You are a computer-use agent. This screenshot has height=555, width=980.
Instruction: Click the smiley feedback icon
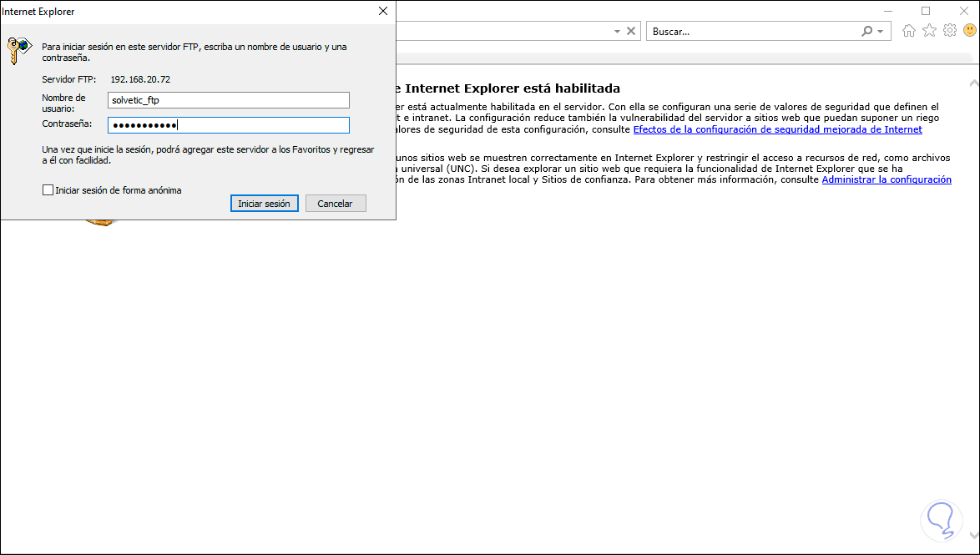[x=969, y=31]
